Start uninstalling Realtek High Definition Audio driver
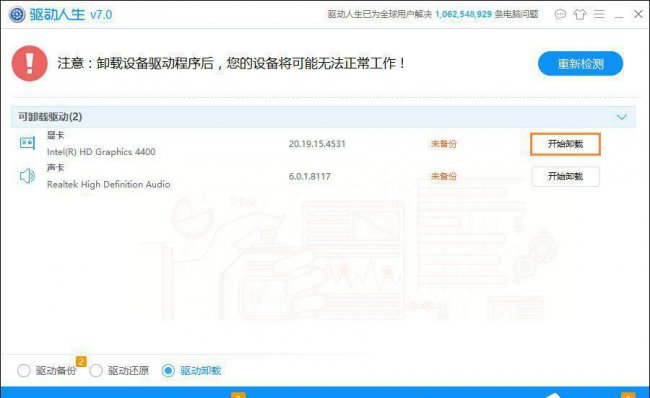Image resolution: width=650 pixels, height=398 pixels. click(565, 176)
